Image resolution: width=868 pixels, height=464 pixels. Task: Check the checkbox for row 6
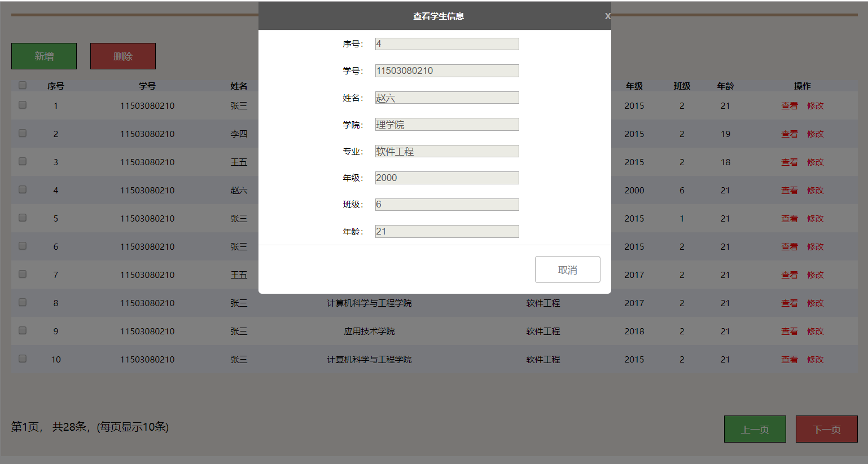click(23, 246)
